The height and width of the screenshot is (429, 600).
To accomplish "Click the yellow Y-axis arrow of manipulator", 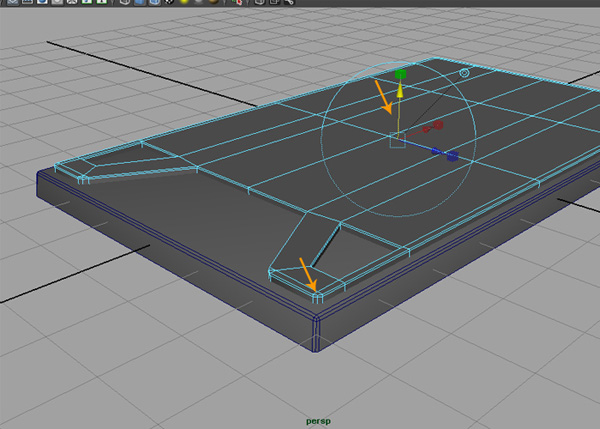I will (x=400, y=91).
